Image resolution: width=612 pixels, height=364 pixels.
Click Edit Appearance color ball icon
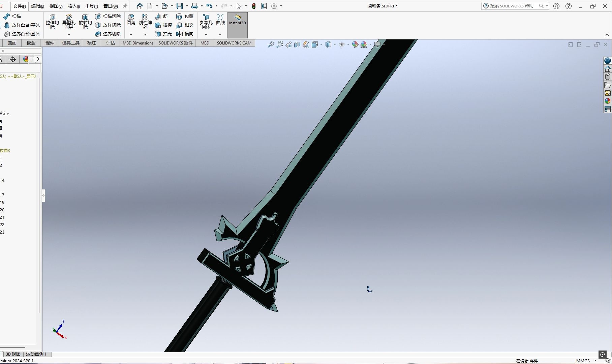pyautogui.click(x=355, y=44)
